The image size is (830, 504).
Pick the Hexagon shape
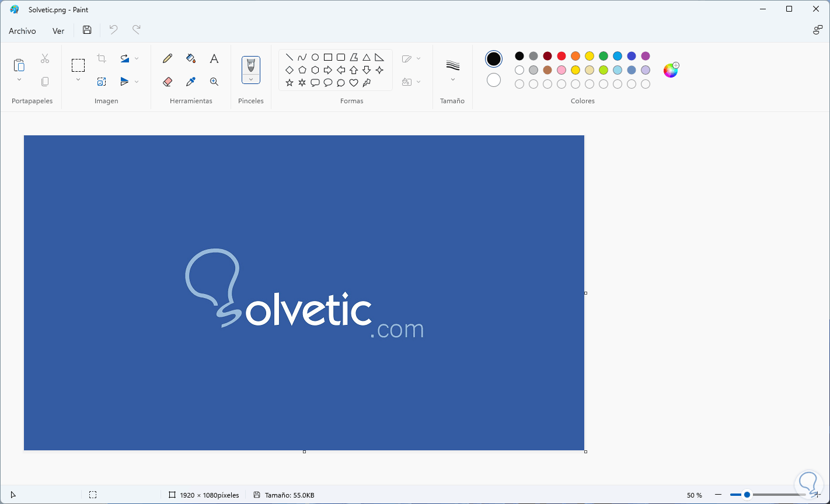click(315, 70)
